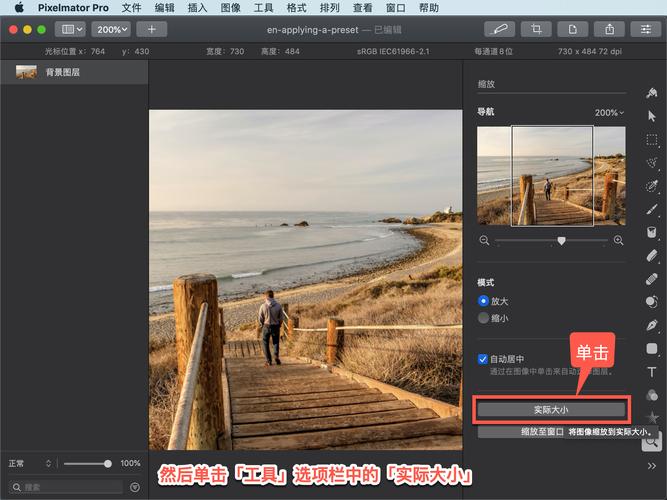
Task: Select the Free Selection lasso tool
Action: pos(652,163)
